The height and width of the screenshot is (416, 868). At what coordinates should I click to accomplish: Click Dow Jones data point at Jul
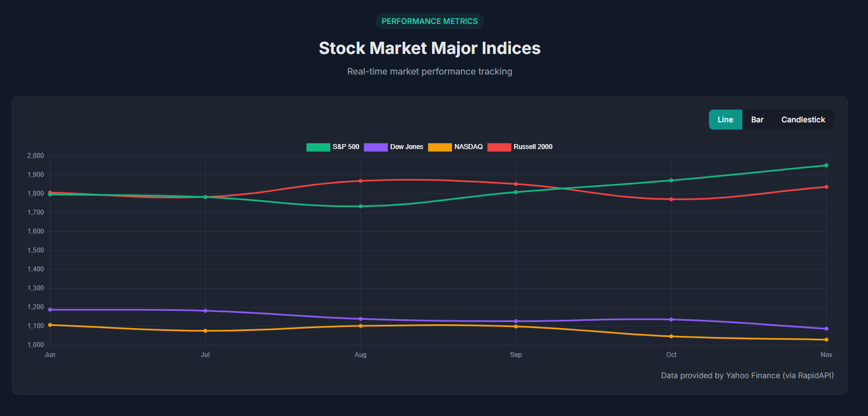205,310
